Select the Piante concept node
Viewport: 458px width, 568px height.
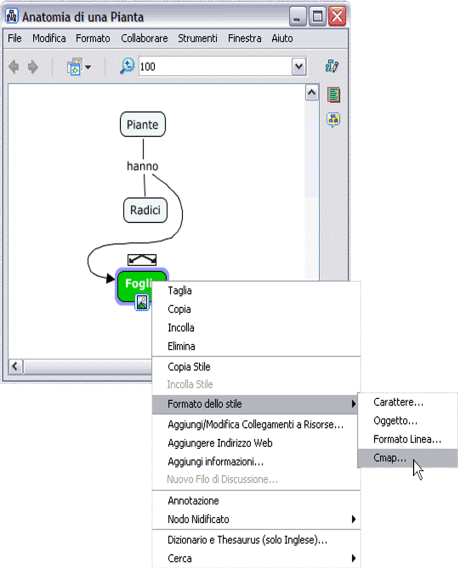click(143, 125)
